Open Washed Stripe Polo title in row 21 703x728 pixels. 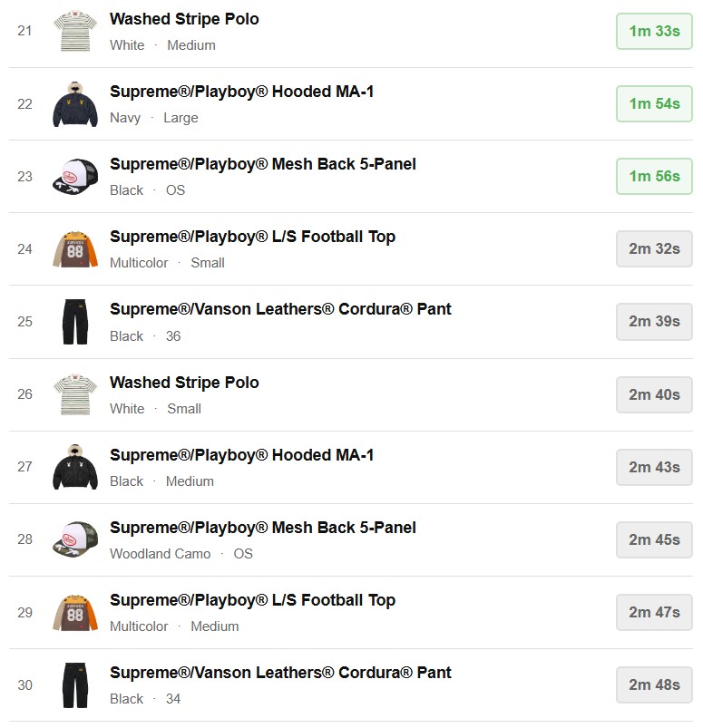(x=184, y=19)
